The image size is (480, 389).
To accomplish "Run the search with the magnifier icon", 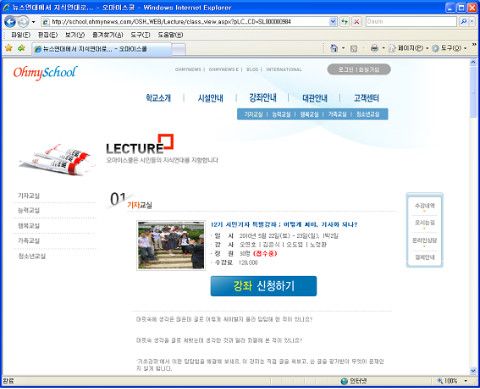I will [463, 22].
